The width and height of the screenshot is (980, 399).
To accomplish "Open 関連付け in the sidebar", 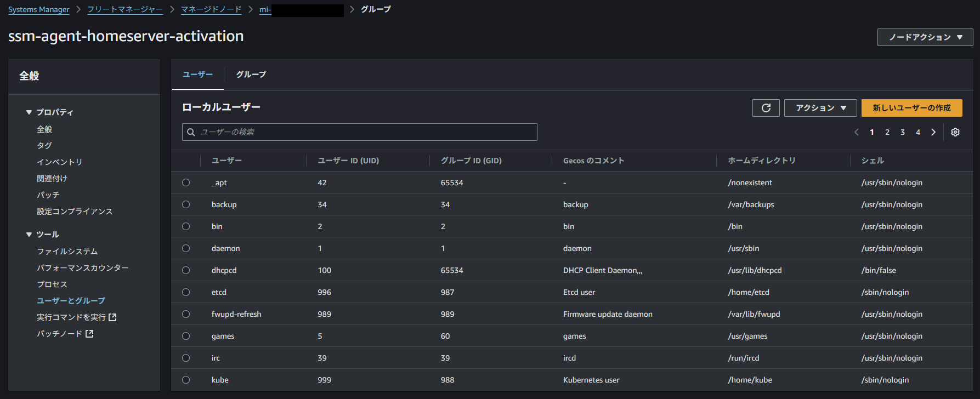I will (x=52, y=179).
